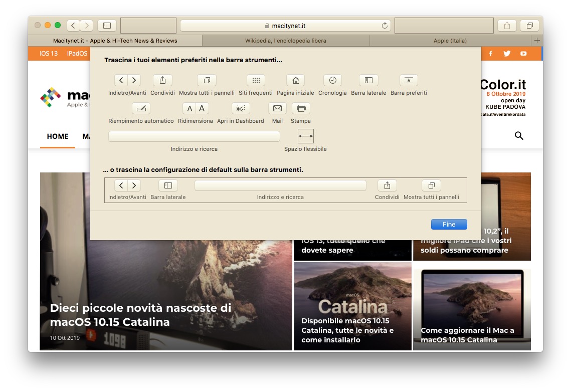Viewport: 571px width, 392px height.
Task: Click Barra laterale icon in default set
Action: tap(168, 185)
